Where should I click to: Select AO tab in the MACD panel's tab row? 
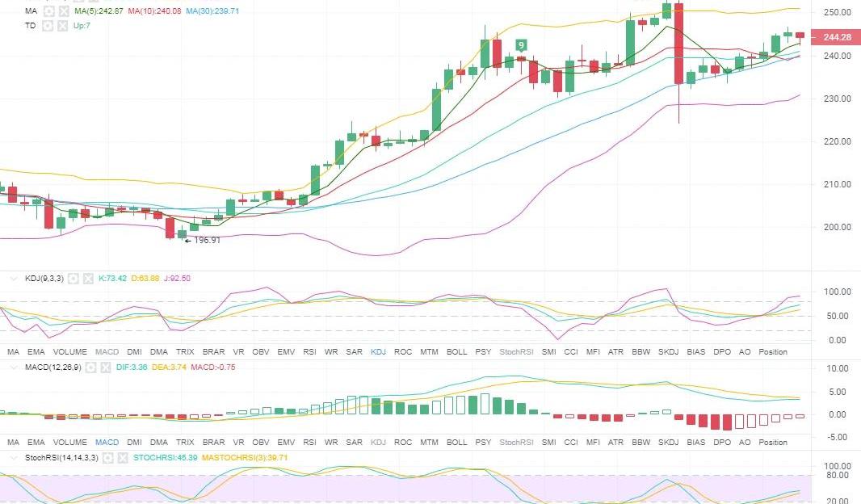point(745,443)
